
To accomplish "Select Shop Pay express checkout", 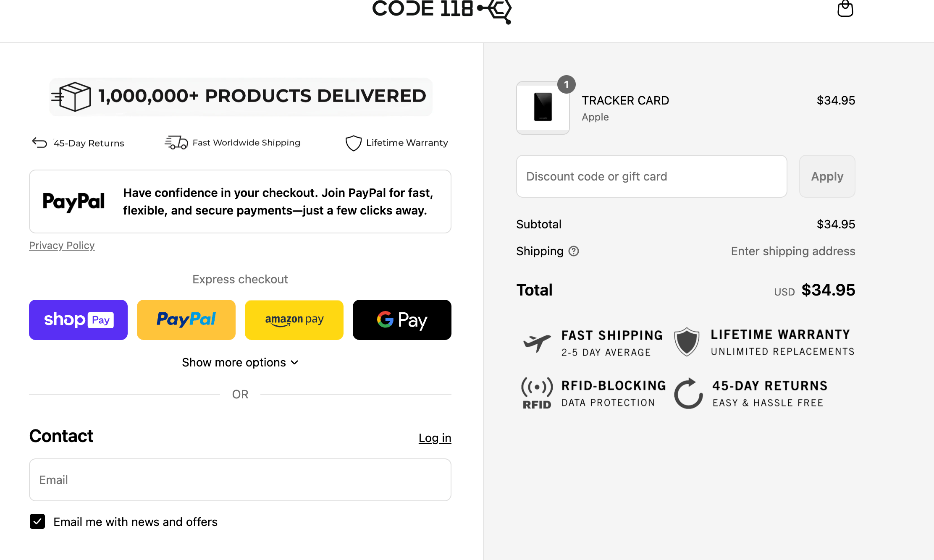I will (78, 319).
